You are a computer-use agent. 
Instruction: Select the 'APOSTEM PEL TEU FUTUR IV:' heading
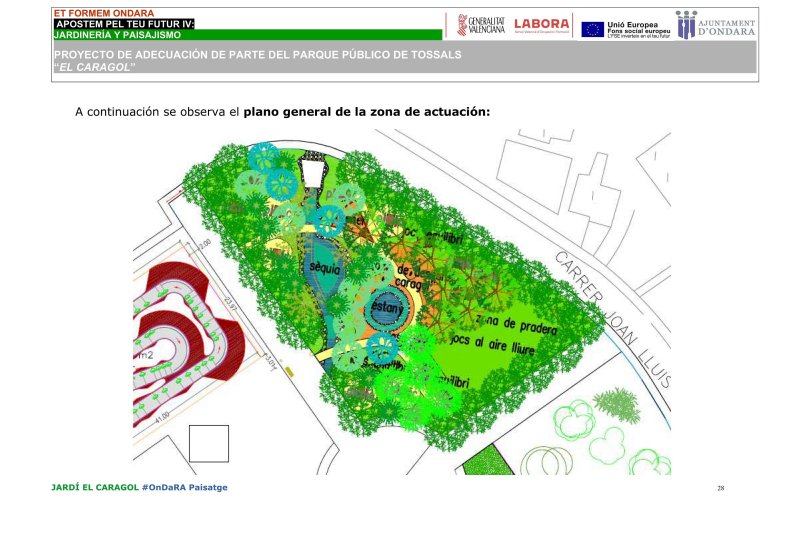[x=124, y=24]
